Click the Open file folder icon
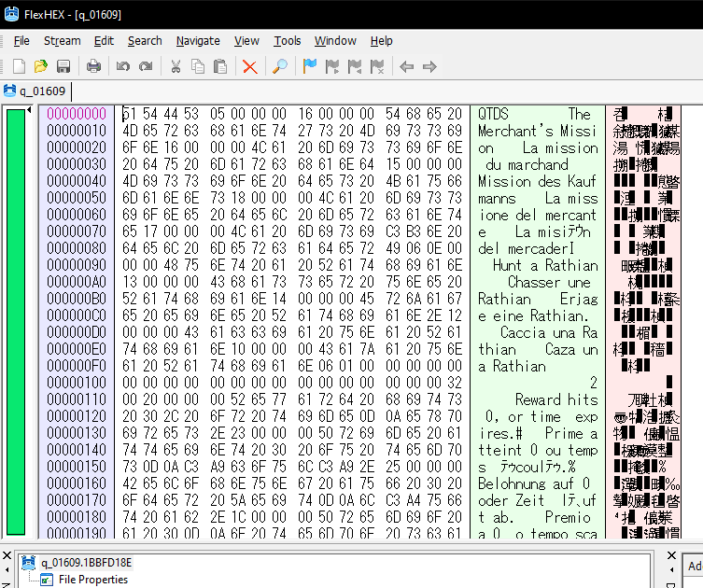The image size is (703, 588). click(41, 66)
